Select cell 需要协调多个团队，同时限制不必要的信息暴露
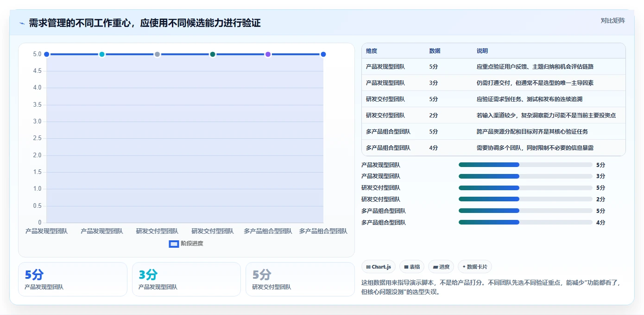Screen dimensions: 644x315 point(535,148)
